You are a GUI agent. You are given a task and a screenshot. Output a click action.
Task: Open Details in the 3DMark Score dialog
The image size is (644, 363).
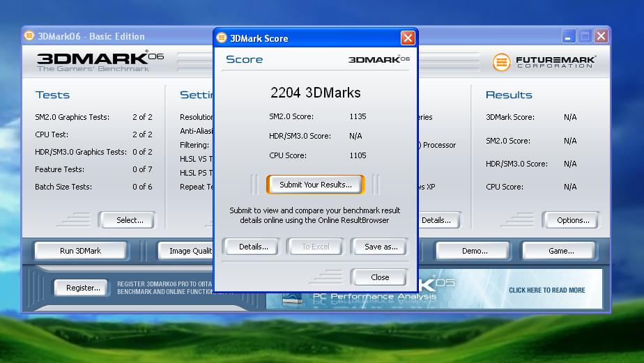[x=254, y=247]
